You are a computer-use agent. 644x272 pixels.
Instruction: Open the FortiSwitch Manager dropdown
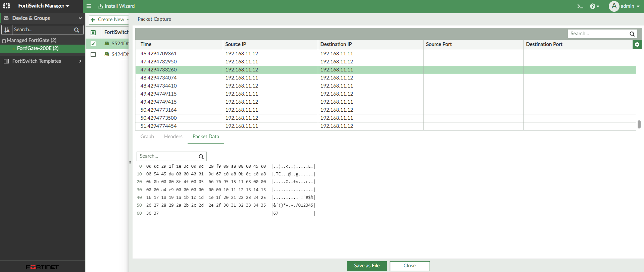pyautogui.click(x=44, y=6)
